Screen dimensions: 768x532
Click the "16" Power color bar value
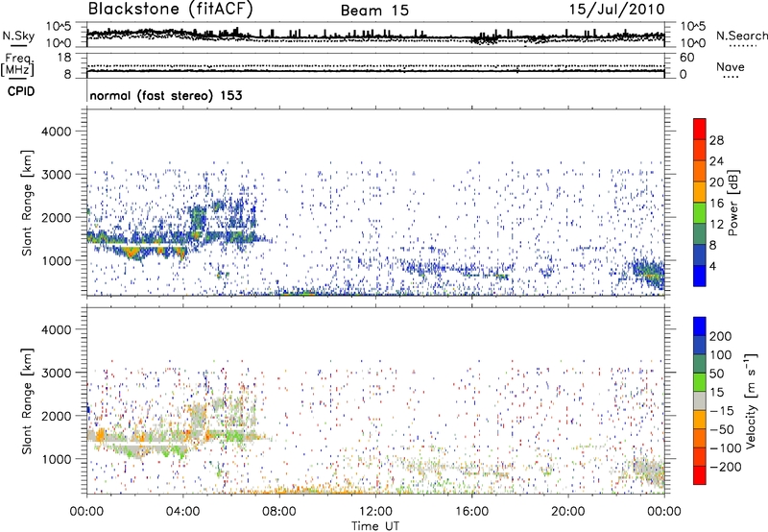[716, 204]
